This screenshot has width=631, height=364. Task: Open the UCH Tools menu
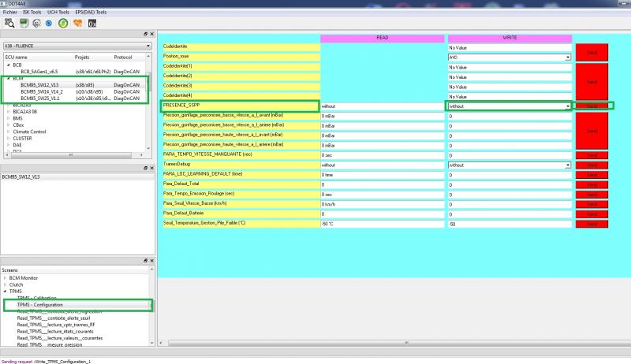click(x=58, y=12)
